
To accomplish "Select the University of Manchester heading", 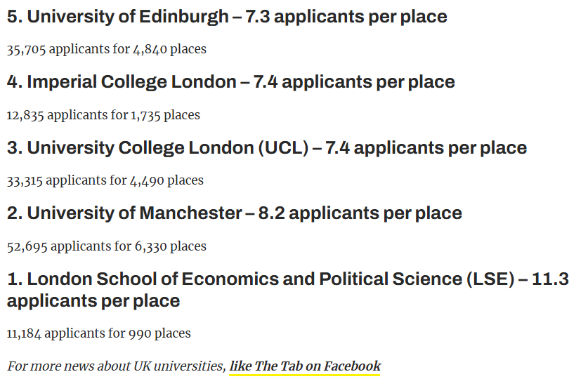I will [234, 213].
